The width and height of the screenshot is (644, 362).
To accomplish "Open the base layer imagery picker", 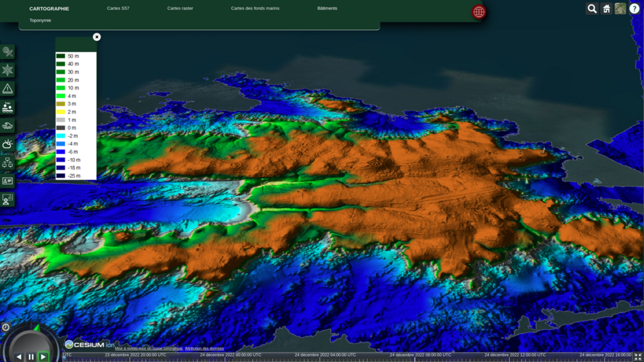I will click(x=620, y=9).
